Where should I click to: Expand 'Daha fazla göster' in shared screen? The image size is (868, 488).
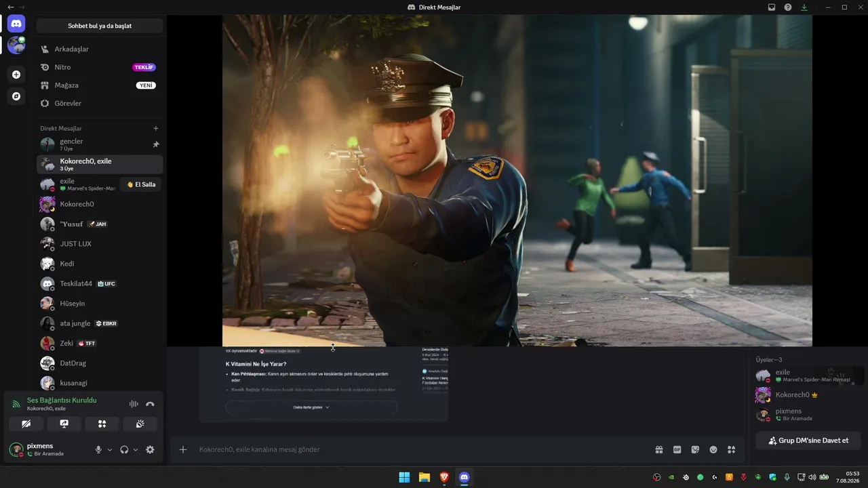click(x=311, y=407)
